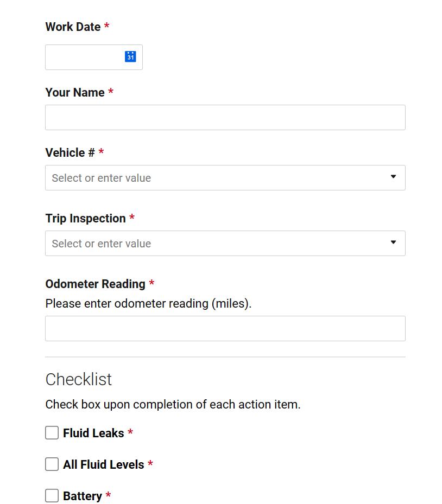Image resolution: width=442 pixels, height=504 pixels.
Task: Click the Your Name field label
Action: coord(75,92)
